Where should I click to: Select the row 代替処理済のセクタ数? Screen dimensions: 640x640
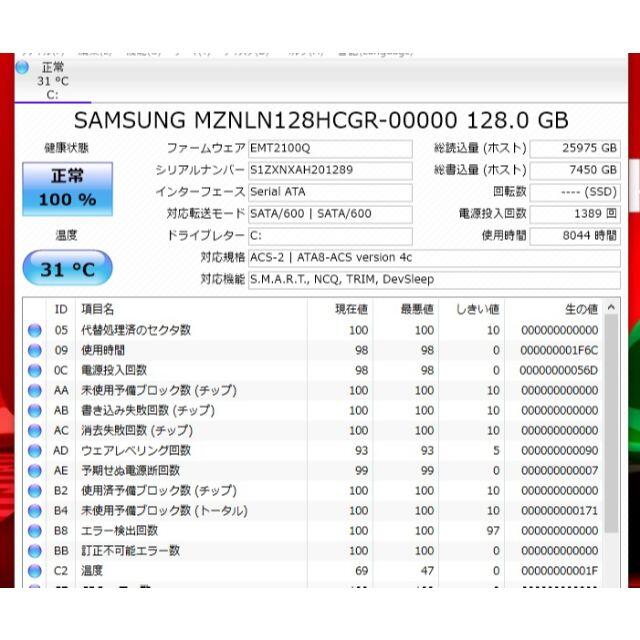point(313,330)
